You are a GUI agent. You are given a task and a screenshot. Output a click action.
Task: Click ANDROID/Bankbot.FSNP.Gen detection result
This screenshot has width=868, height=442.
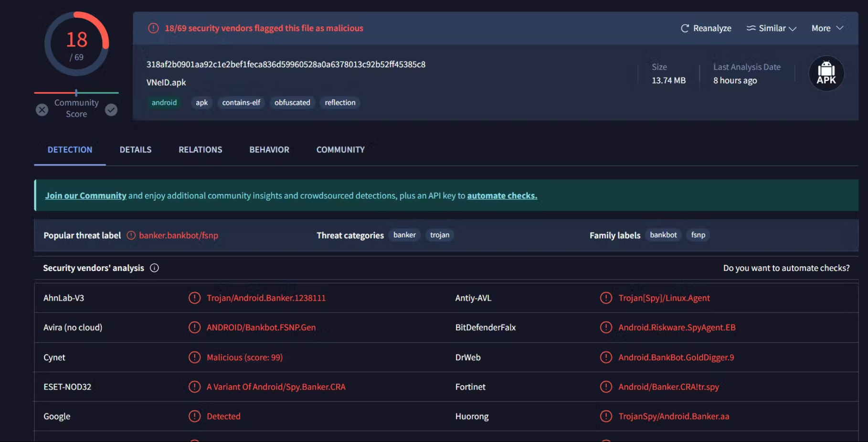click(261, 327)
